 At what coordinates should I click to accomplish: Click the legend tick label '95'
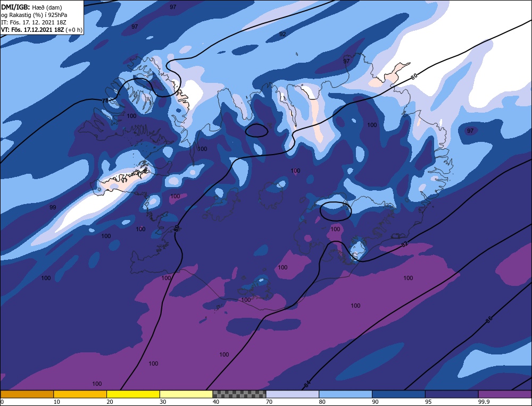click(428, 402)
